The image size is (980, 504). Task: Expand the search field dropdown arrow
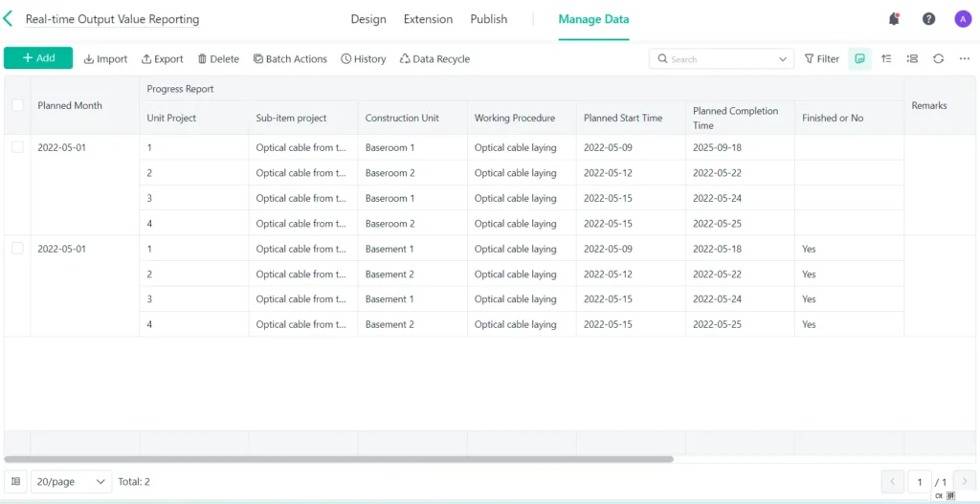782,59
